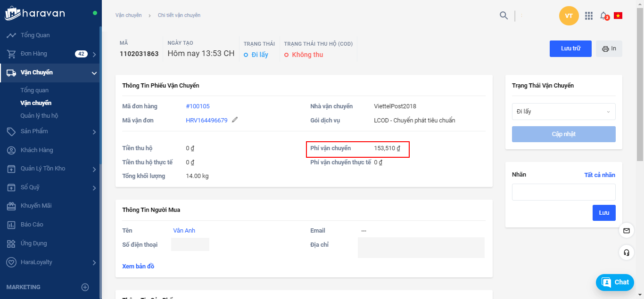Click the headset support icon
Viewport: 644px width, 299px height.
[626, 252]
